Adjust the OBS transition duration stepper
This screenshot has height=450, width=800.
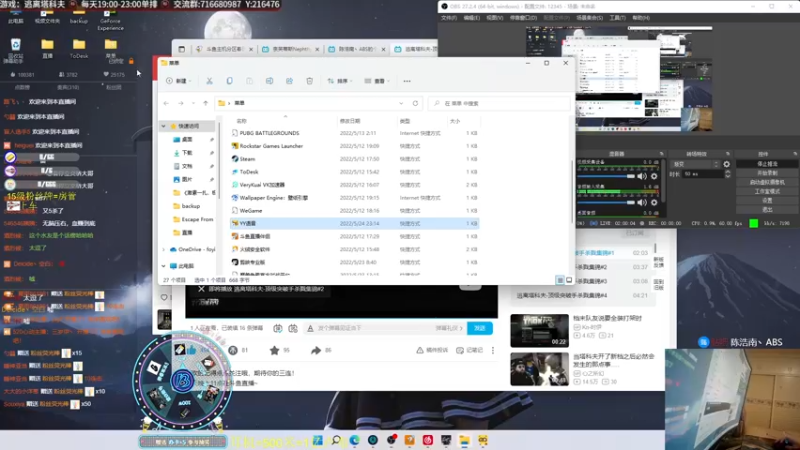point(728,174)
